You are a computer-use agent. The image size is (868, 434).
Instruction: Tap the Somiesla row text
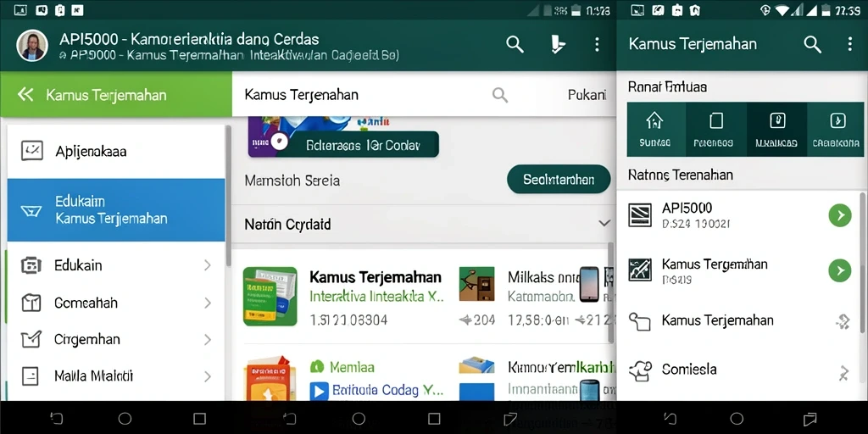pyautogui.click(x=689, y=370)
